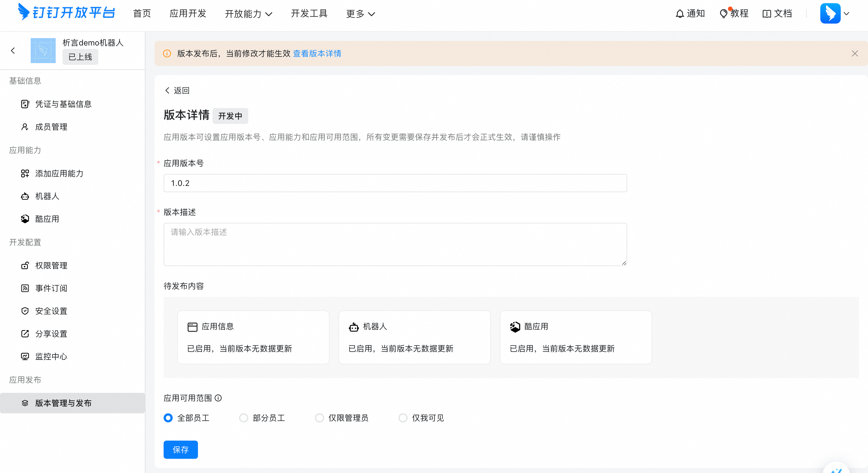The image size is (868, 473).
Task: Click the info icon next to 应用可用范围
Action: tap(218, 398)
